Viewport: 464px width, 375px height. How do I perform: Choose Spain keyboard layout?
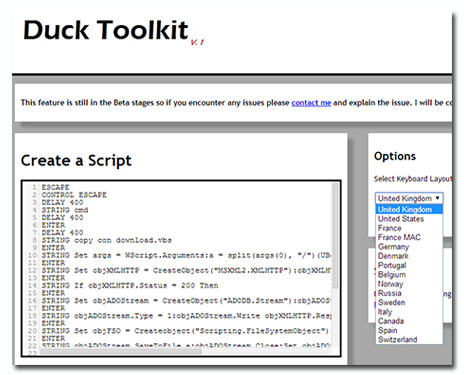tap(409, 331)
